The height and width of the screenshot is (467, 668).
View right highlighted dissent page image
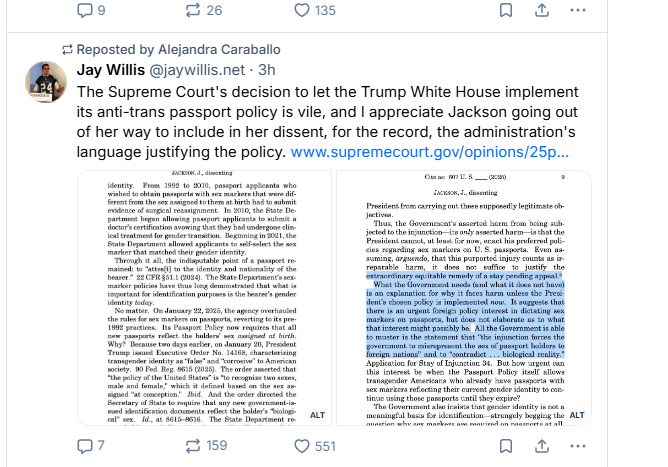point(464,298)
